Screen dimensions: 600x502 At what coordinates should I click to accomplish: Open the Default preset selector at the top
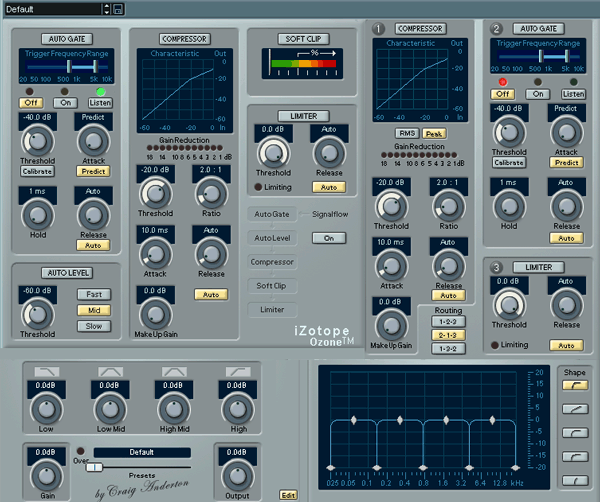[54, 9]
